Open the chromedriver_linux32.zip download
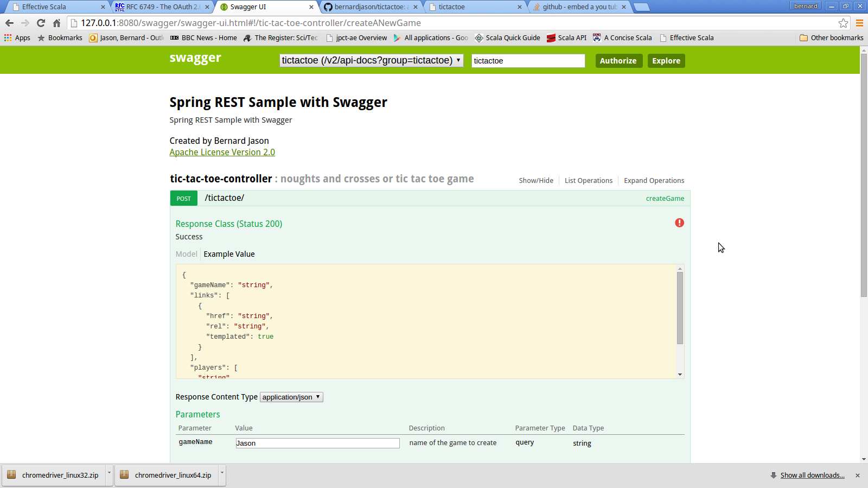This screenshot has width=868, height=488. click(54, 475)
